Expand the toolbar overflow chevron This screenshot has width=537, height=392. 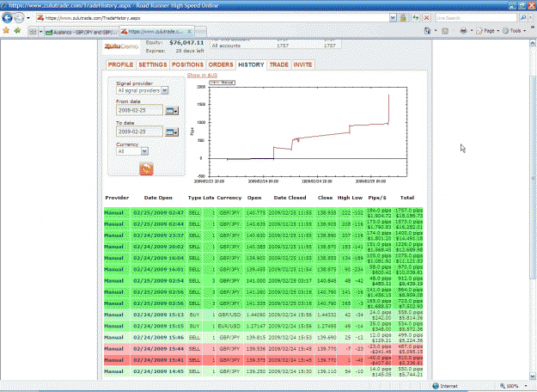coord(533,28)
